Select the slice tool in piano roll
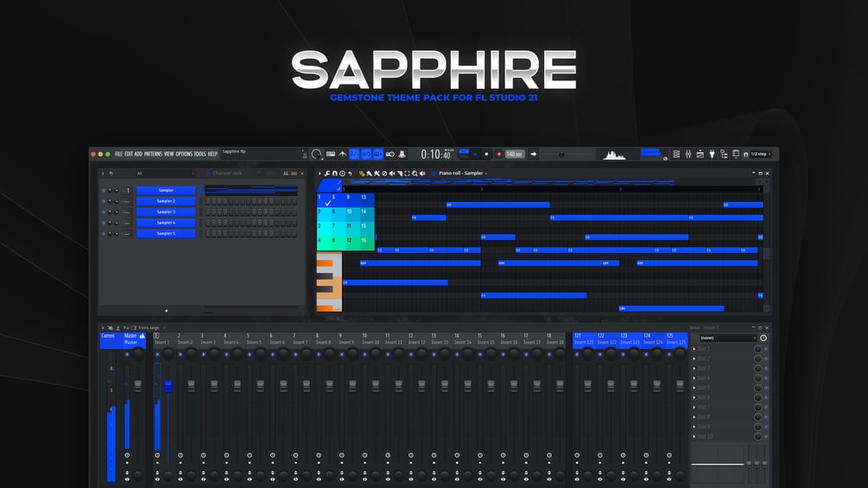 point(400,174)
